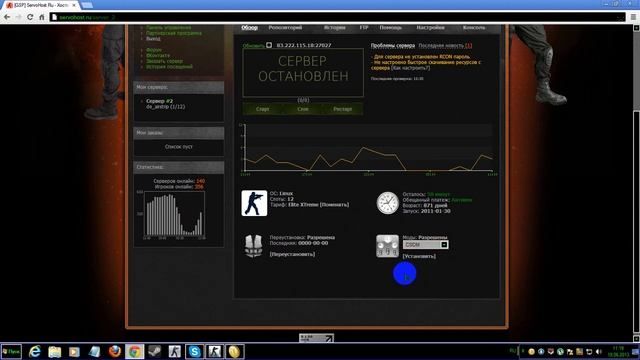Go back with the browser back arrow
Viewport: 640px width, 360px height.
(x=7, y=17)
